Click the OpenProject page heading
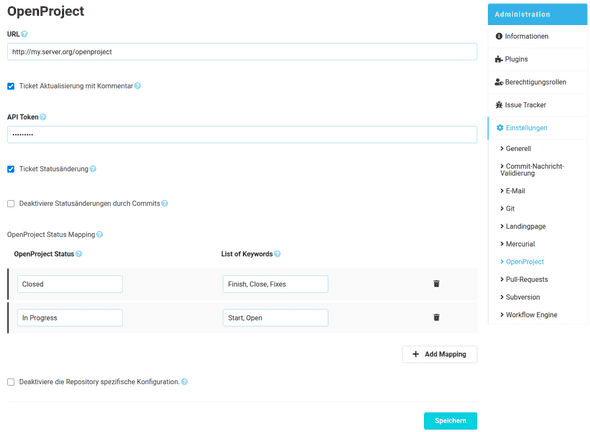 (46, 11)
